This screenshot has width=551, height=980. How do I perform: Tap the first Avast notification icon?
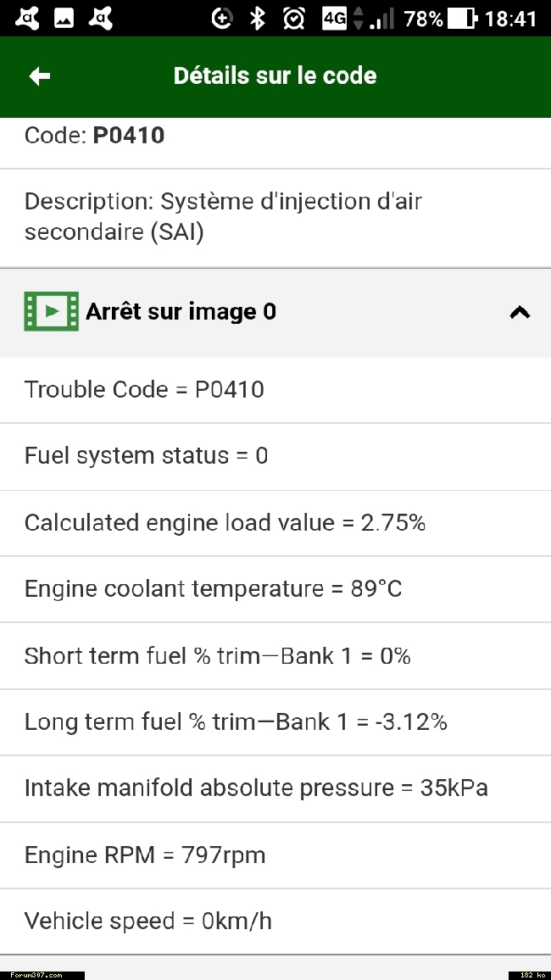tap(26, 18)
